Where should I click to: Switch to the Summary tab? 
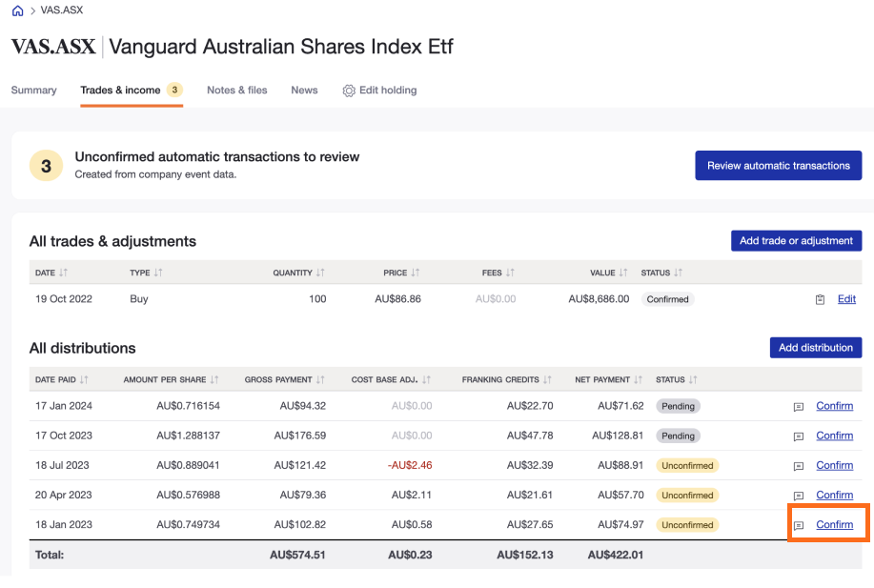coord(34,91)
